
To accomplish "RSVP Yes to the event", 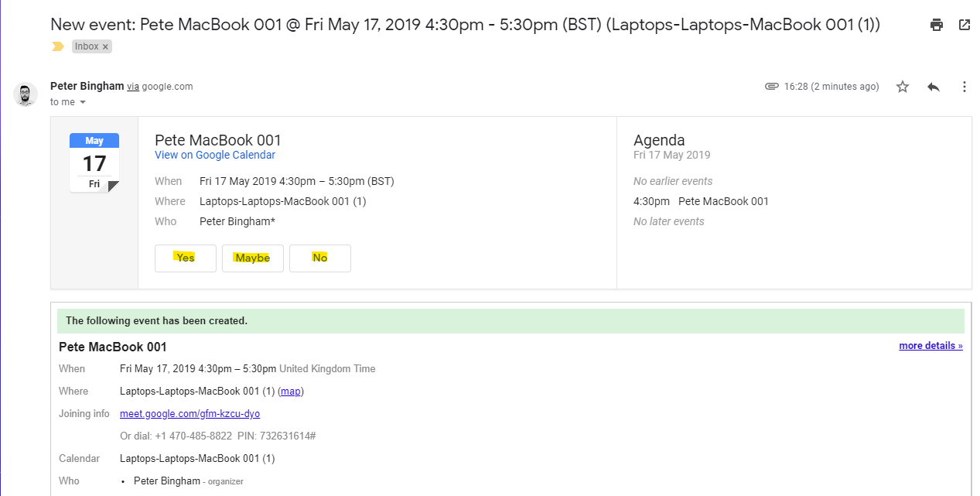I will click(x=185, y=258).
